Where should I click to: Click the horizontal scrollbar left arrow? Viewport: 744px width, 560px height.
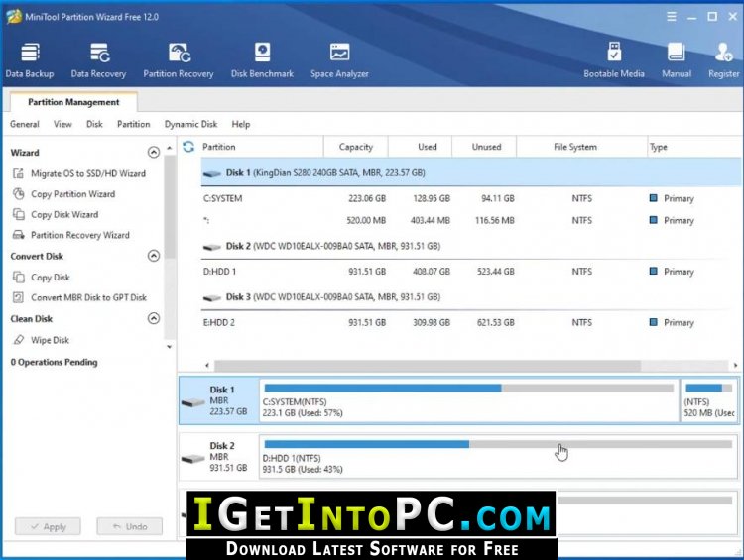pos(207,365)
